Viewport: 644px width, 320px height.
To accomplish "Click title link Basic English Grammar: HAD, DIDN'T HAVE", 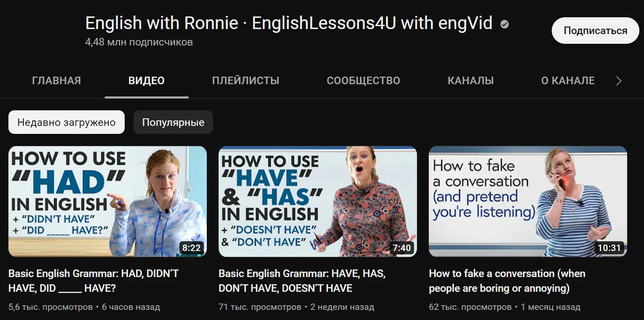I will pyautogui.click(x=94, y=281).
